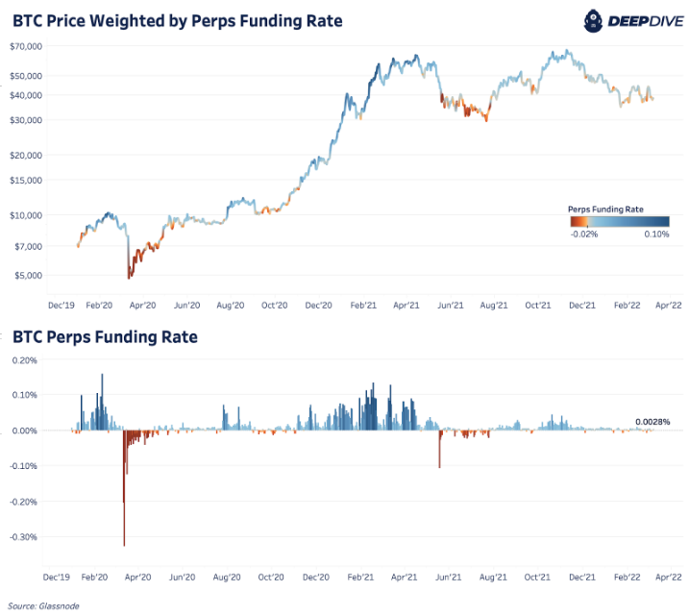689x616 pixels.
Task: Click the Perps Funding Rate color gradient bar
Action: point(617,221)
